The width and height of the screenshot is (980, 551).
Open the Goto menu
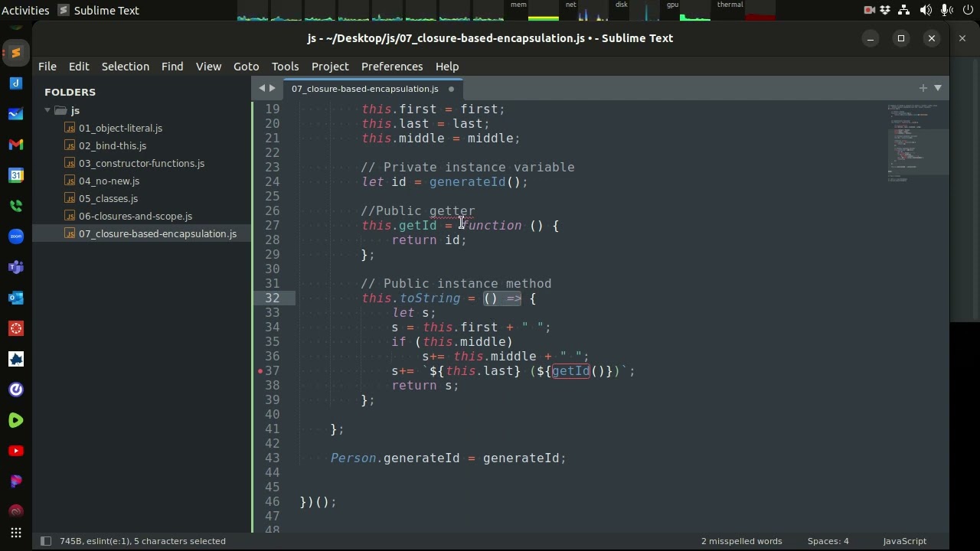[x=246, y=67]
